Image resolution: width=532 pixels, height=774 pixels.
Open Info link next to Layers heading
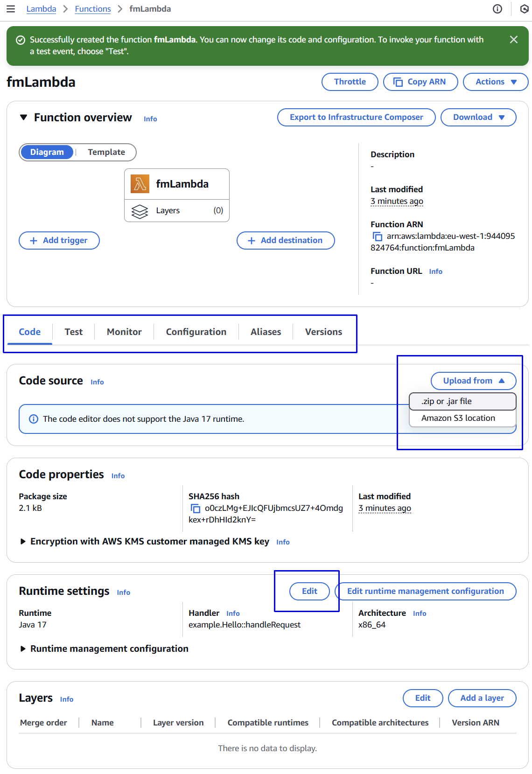(67, 699)
